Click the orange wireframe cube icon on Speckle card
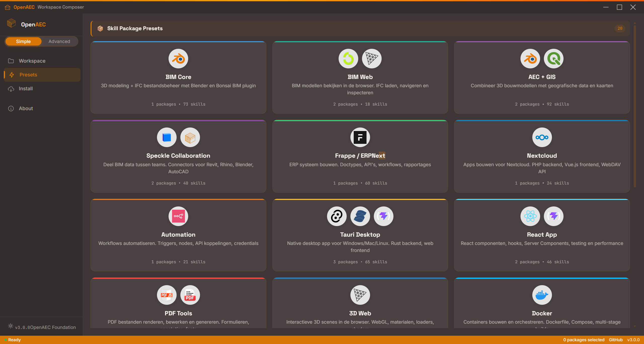Image resolution: width=644 pixels, height=344 pixels. click(x=190, y=137)
